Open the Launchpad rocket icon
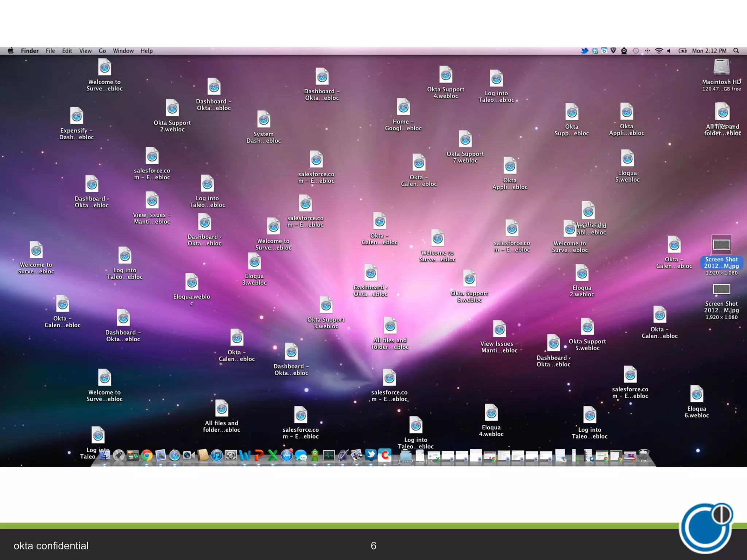 pos(119,455)
